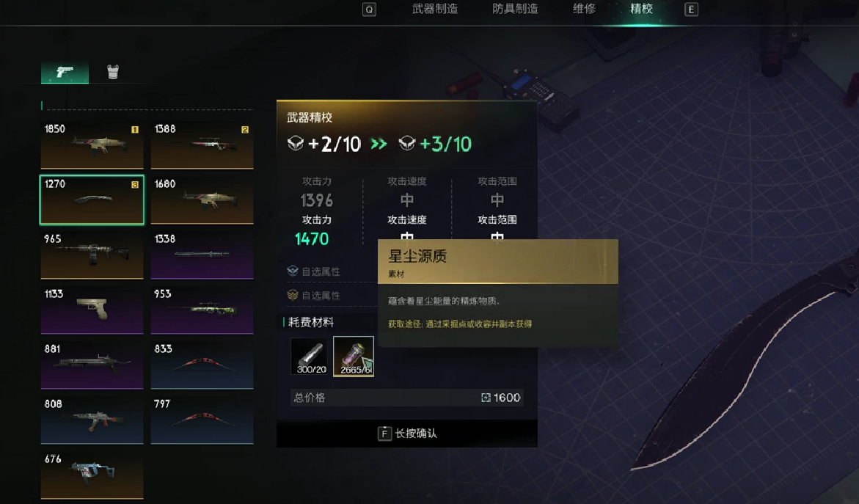This screenshot has width=859, height=504.
Task: Click the stardust essence material icon
Action: (354, 357)
